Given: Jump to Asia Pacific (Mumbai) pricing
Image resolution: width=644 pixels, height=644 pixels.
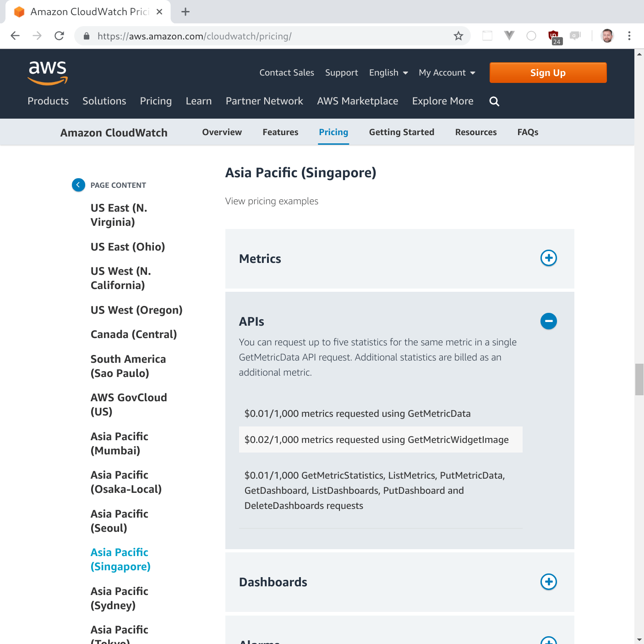Looking at the screenshot, I should (x=120, y=443).
